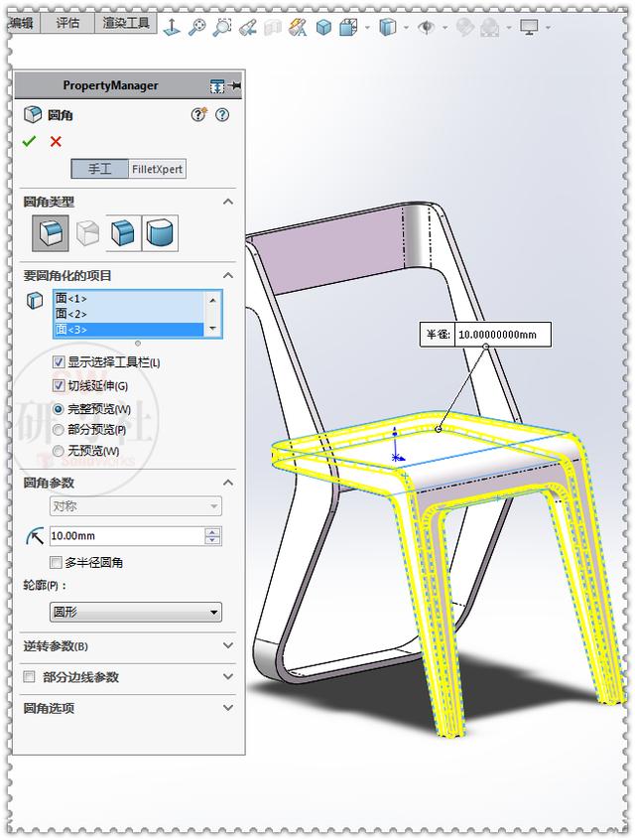Open the 圆形 profile dropdown
The image size is (635, 840).
click(136, 612)
